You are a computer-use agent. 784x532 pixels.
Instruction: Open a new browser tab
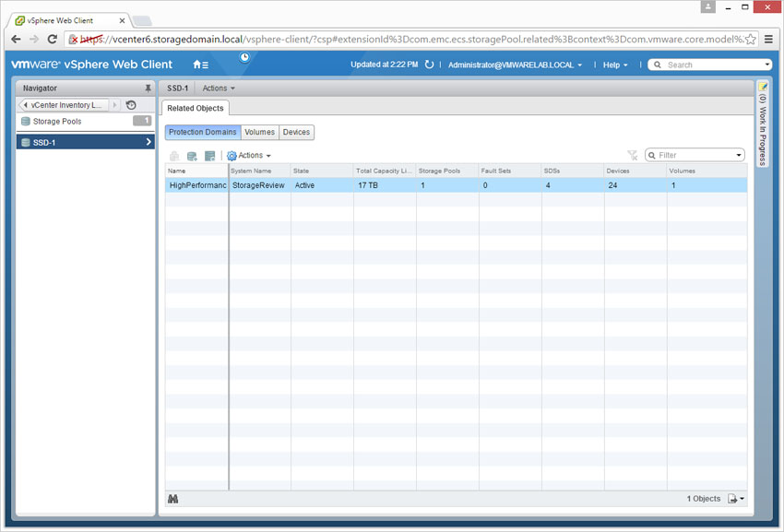click(142, 20)
